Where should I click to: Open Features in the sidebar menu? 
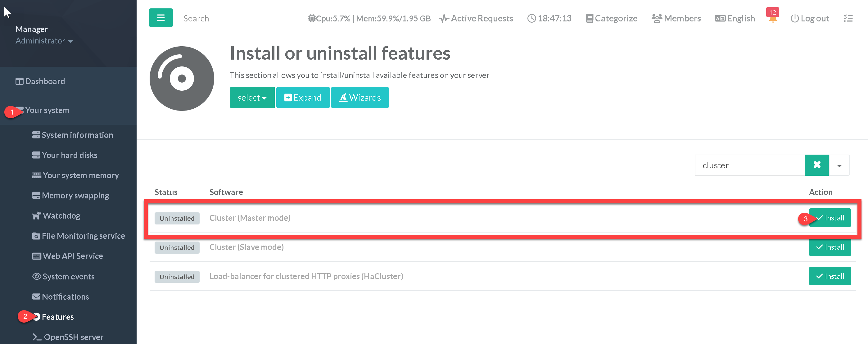[58, 317]
